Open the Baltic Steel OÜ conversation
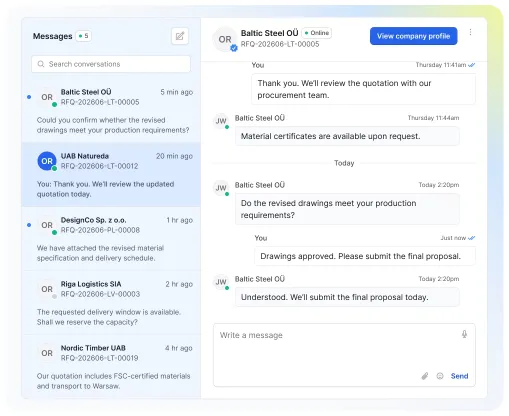The image size is (509, 416). point(111,111)
